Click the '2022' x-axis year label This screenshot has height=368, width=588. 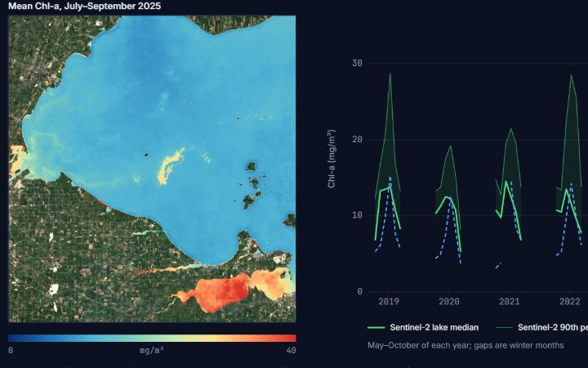point(570,302)
